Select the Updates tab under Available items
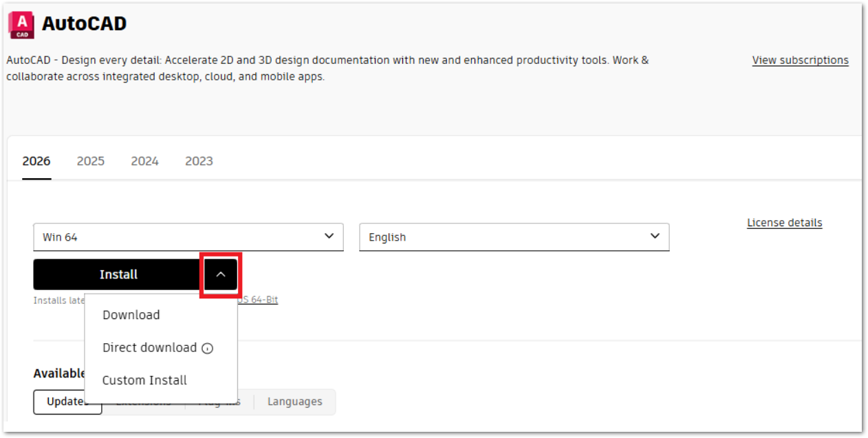This screenshot has height=438, width=868. [x=67, y=402]
